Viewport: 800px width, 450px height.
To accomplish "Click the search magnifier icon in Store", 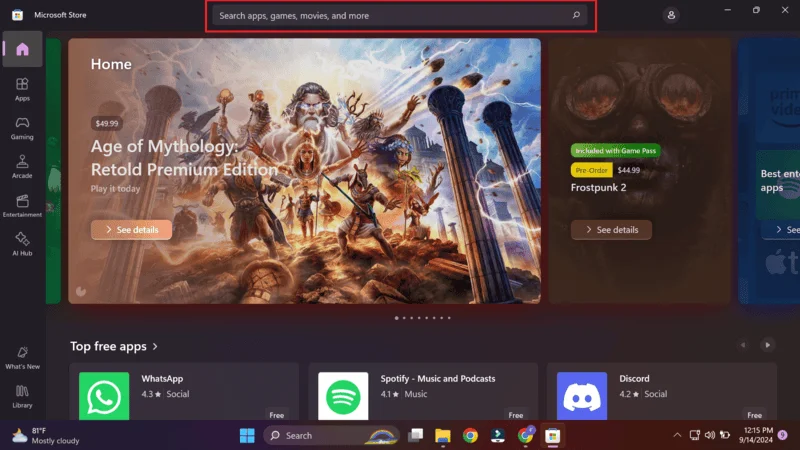I will pyautogui.click(x=576, y=15).
